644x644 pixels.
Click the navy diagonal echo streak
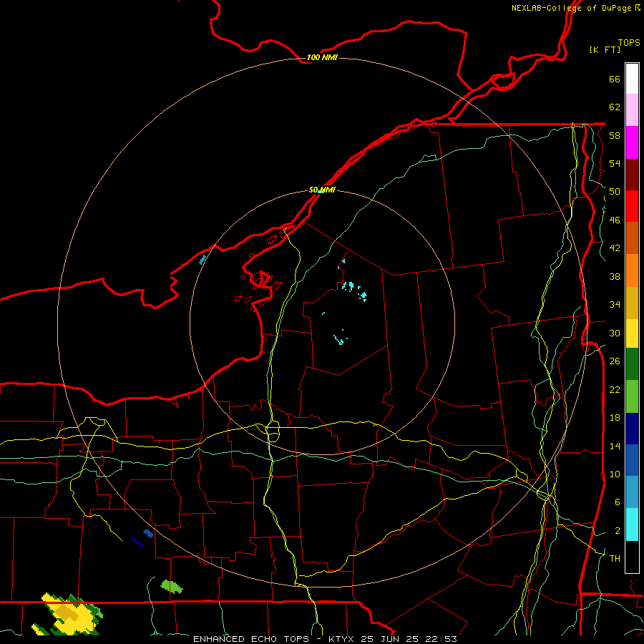point(137,542)
